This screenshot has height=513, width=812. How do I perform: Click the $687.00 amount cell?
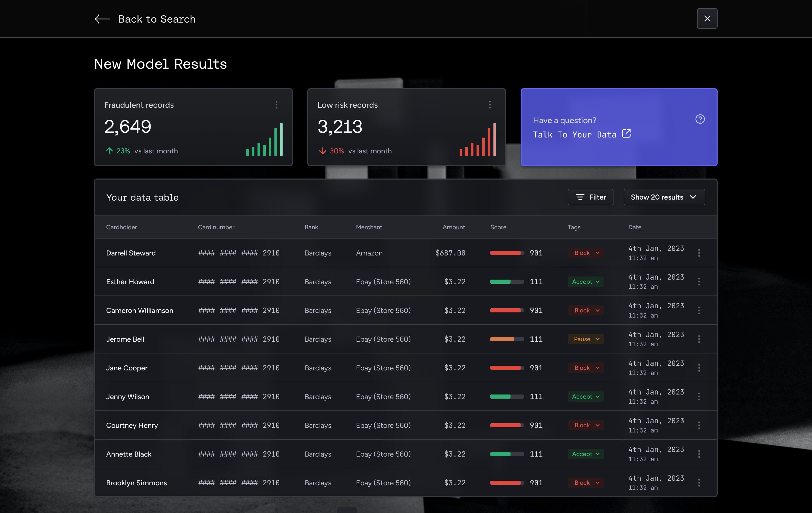point(451,253)
